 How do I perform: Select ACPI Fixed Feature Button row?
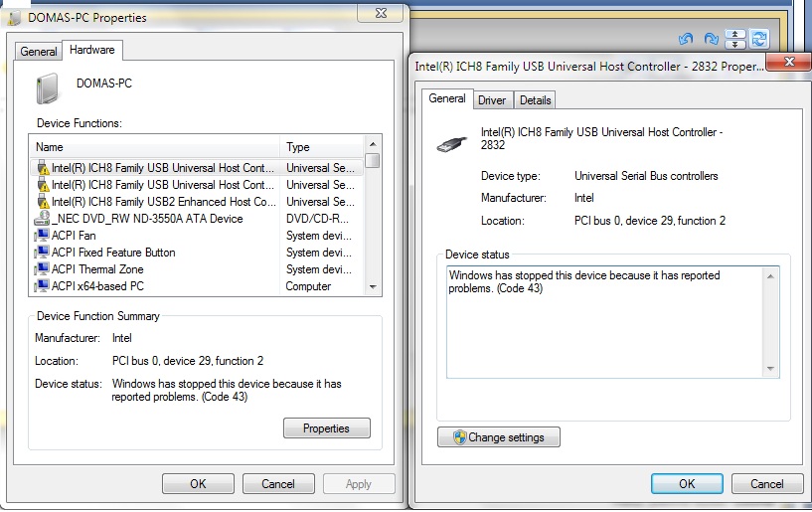[196, 253]
